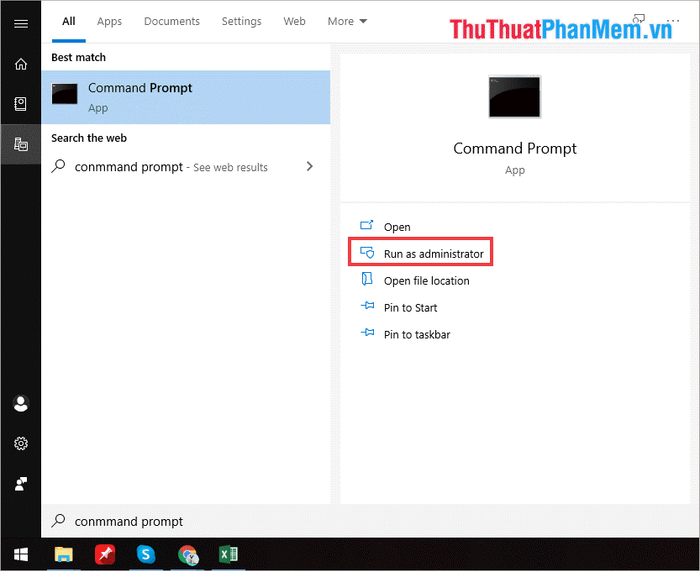
Task: Open the three-dot options menu at the top right
Action: [673, 21]
